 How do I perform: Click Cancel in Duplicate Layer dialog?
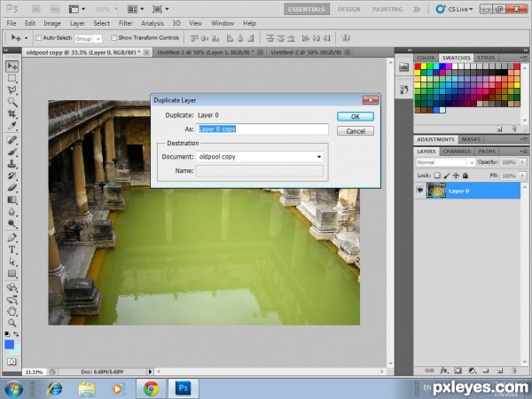356,131
